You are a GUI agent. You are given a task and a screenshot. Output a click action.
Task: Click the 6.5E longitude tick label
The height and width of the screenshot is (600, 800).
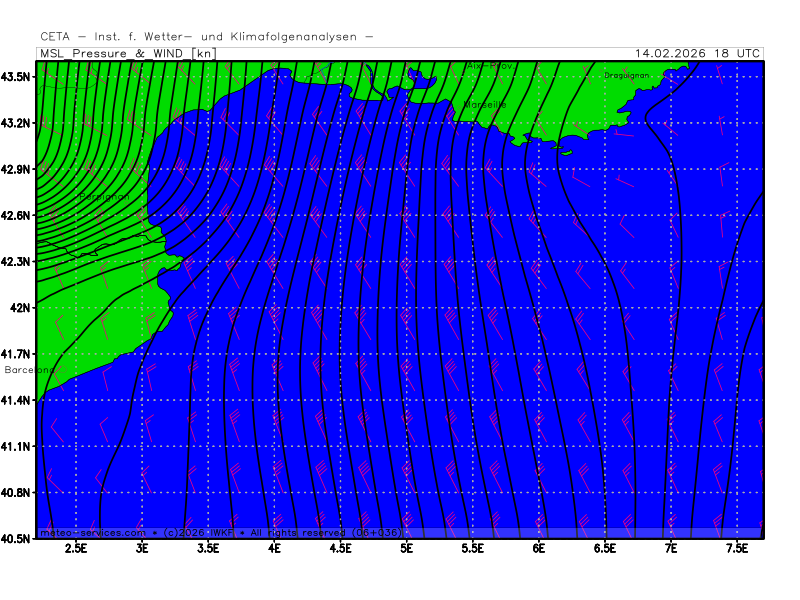click(605, 548)
